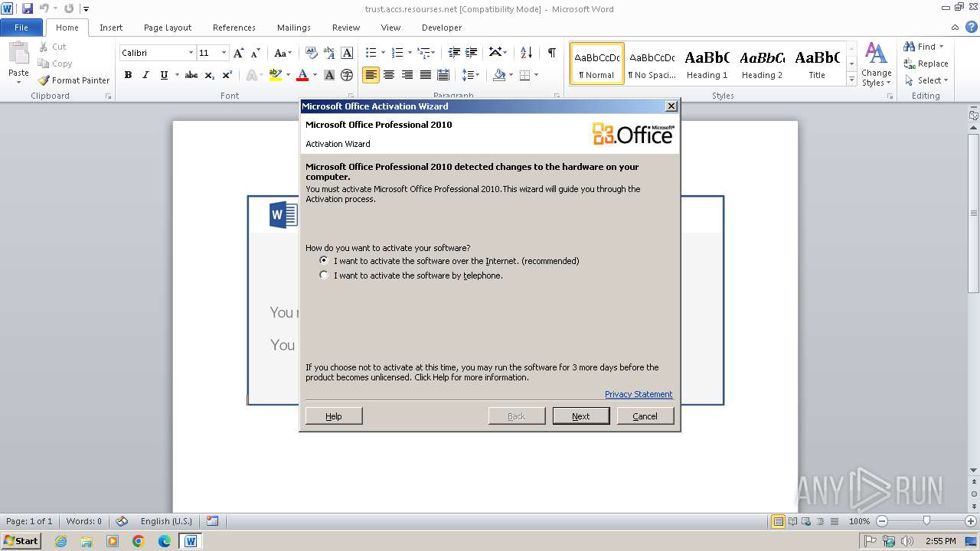Justify text alignment icon
Viewport: 980px width, 551px height.
[425, 75]
